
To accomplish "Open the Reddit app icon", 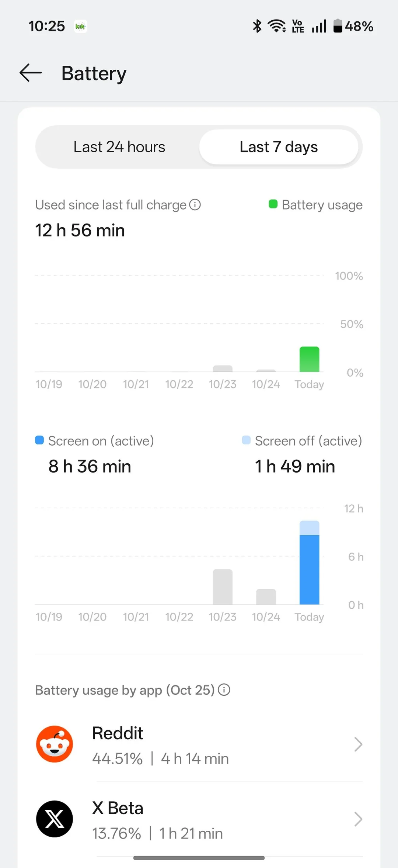I will (x=55, y=744).
